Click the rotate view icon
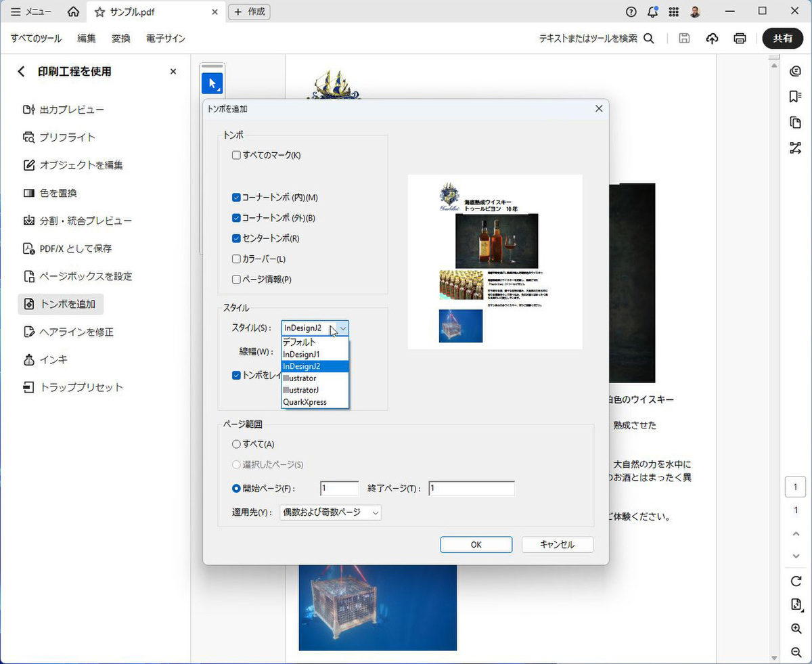 coord(796,581)
